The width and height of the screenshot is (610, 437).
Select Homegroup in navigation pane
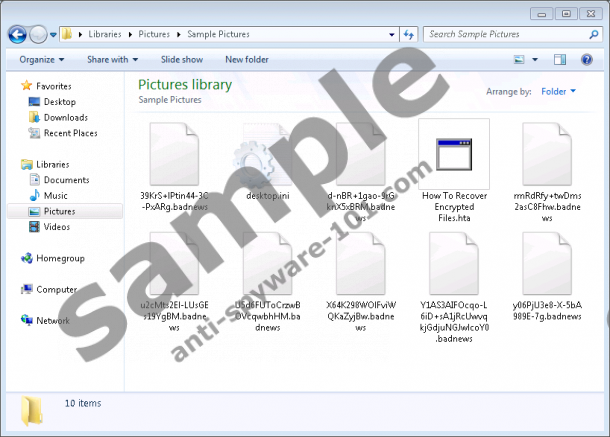(62, 258)
